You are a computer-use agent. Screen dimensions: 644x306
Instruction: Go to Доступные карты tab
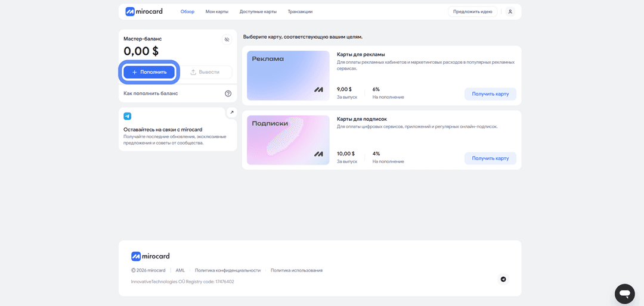tap(258, 11)
